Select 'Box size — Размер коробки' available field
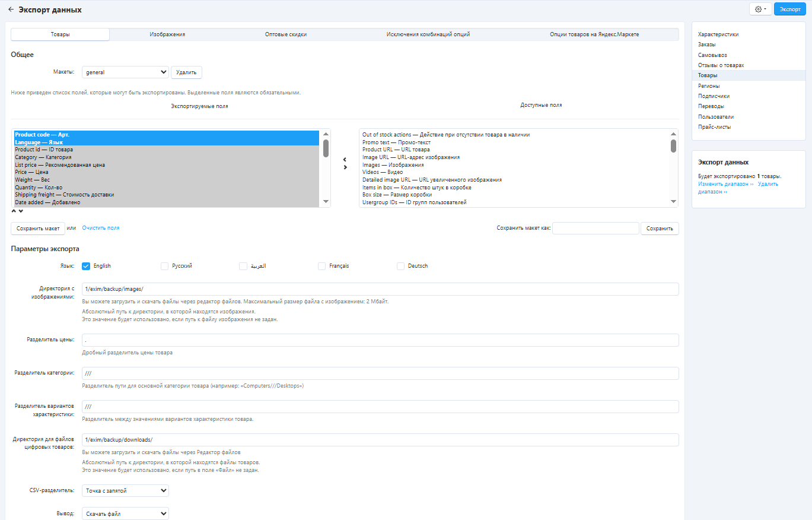812x520 pixels. coord(514,195)
